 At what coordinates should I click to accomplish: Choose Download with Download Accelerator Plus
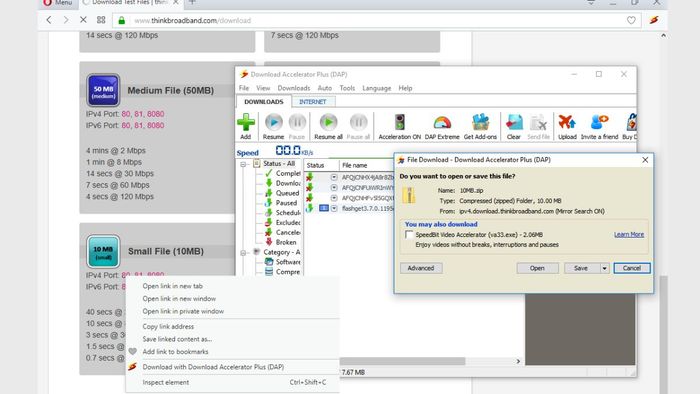[x=213, y=367]
